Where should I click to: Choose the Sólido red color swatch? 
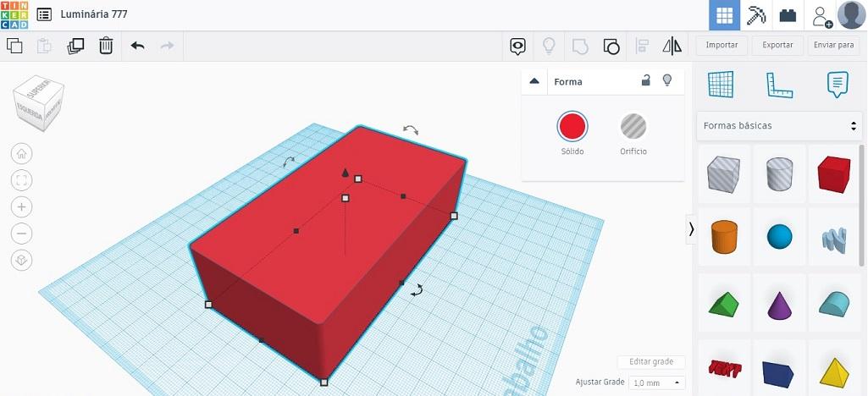572,126
